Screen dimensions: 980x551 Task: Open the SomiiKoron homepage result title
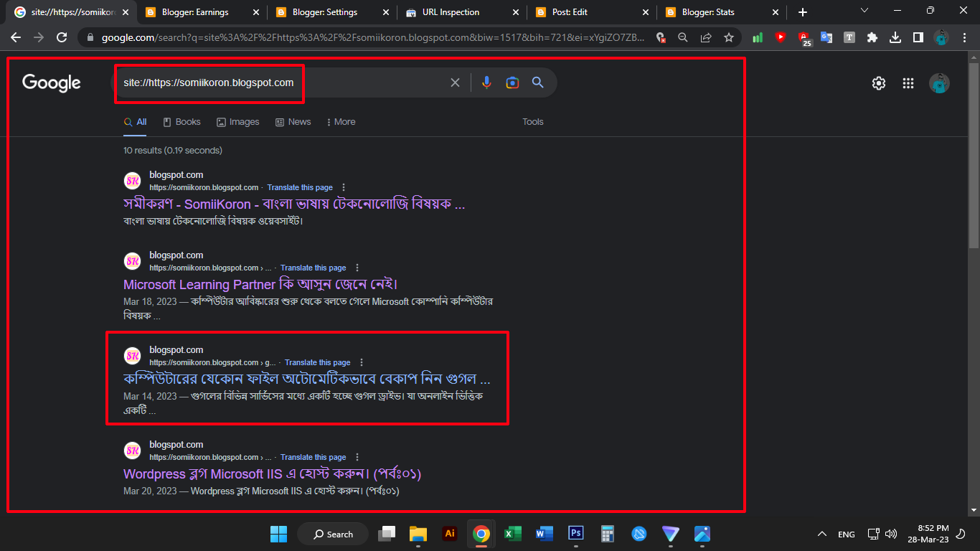(x=294, y=204)
